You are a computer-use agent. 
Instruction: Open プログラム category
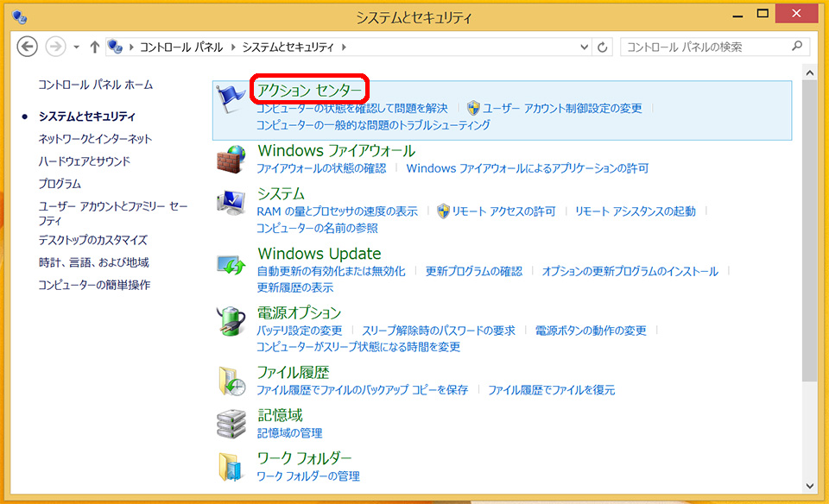(60, 184)
